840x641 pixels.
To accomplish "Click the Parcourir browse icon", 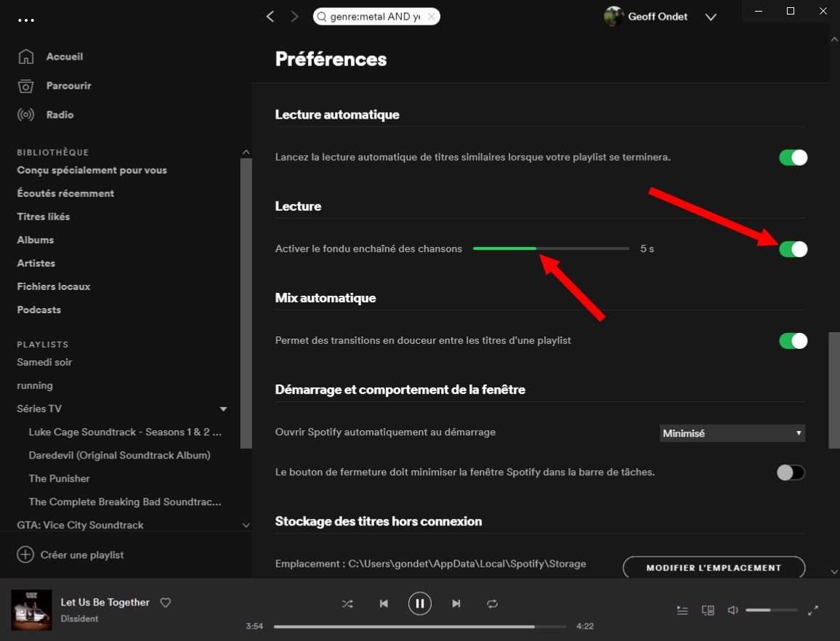I will pos(25,86).
